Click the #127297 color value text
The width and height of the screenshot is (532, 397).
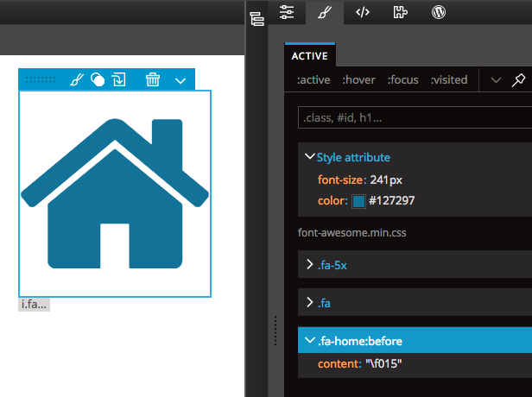click(x=391, y=201)
